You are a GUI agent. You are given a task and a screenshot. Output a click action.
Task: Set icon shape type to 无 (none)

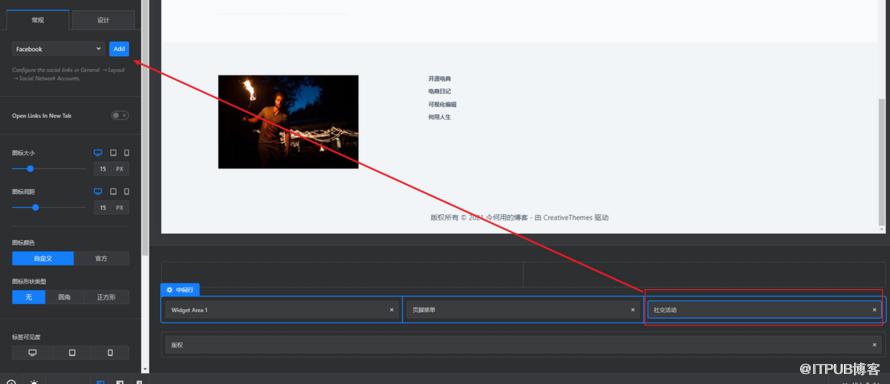point(28,297)
